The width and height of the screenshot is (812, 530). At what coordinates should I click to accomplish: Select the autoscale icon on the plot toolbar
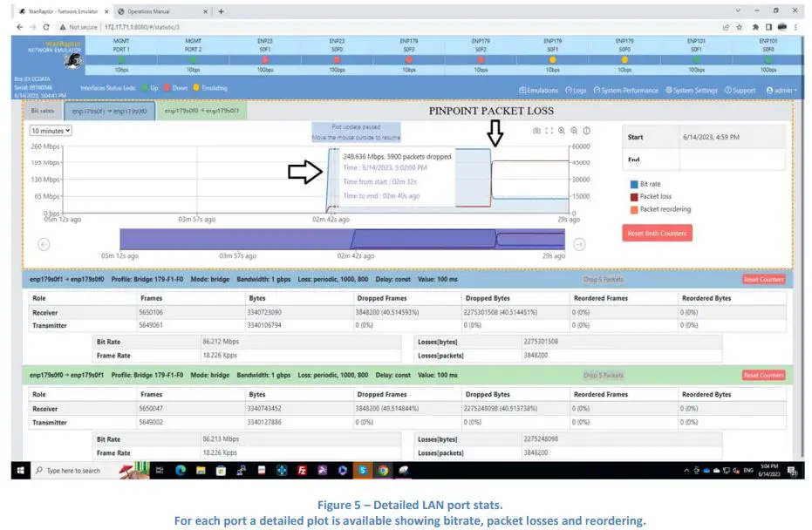click(x=548, y=130)
